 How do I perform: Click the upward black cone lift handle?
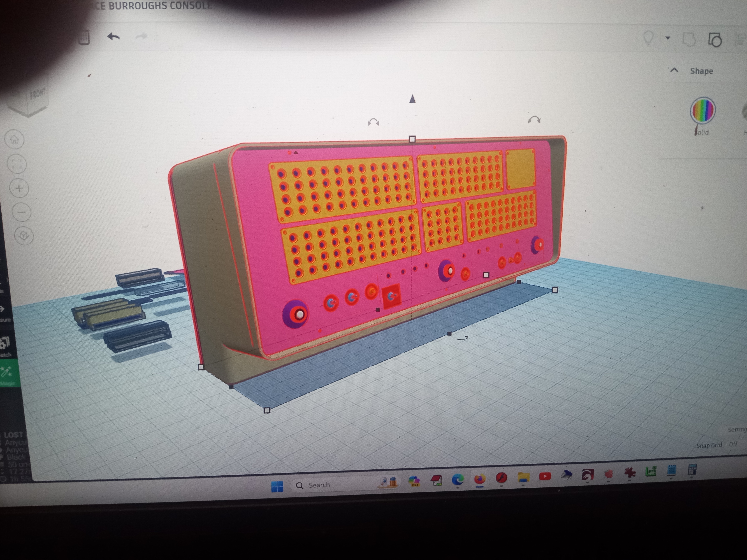click(x=412, y=99)
